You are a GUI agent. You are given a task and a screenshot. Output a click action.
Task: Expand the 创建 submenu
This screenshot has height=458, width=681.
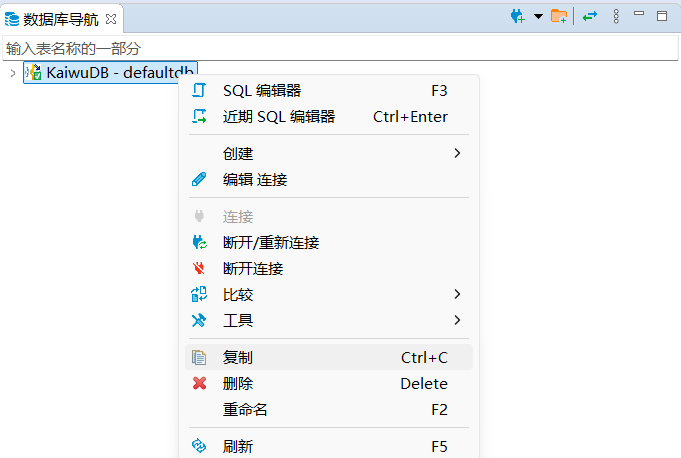pos(238,154)
